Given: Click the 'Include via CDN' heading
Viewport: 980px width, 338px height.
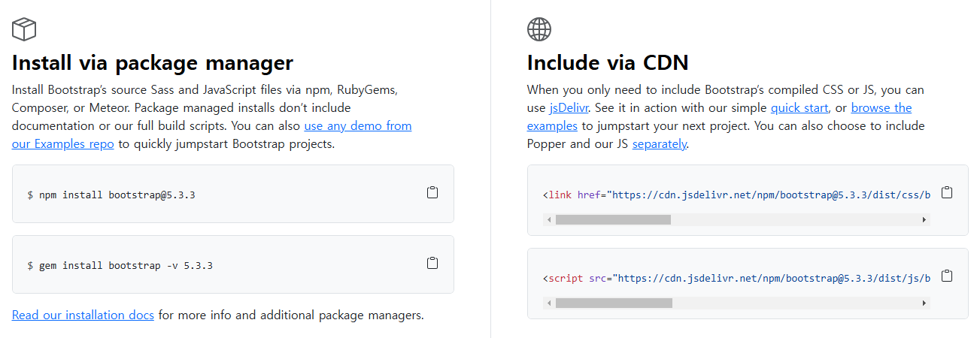Looking at the screenshot, I should (x=608, y=62).
